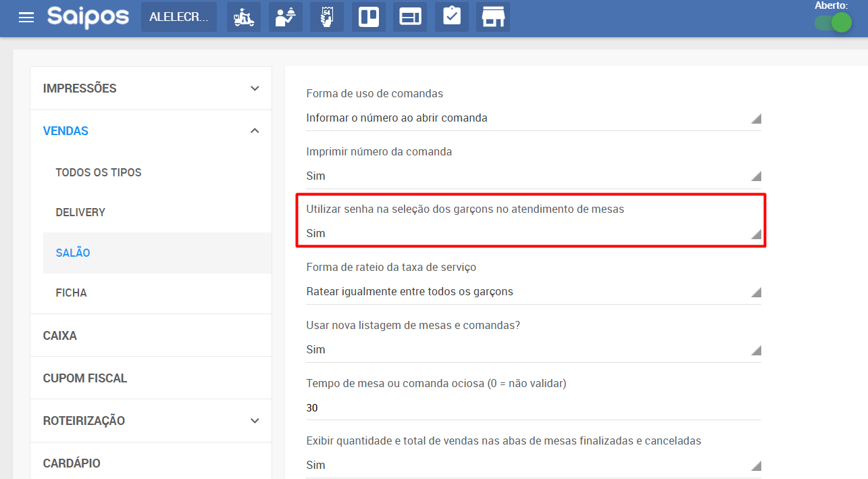
Task: Open Forma de rateio da taxa dropdown
Action: [x=533, y=292]
